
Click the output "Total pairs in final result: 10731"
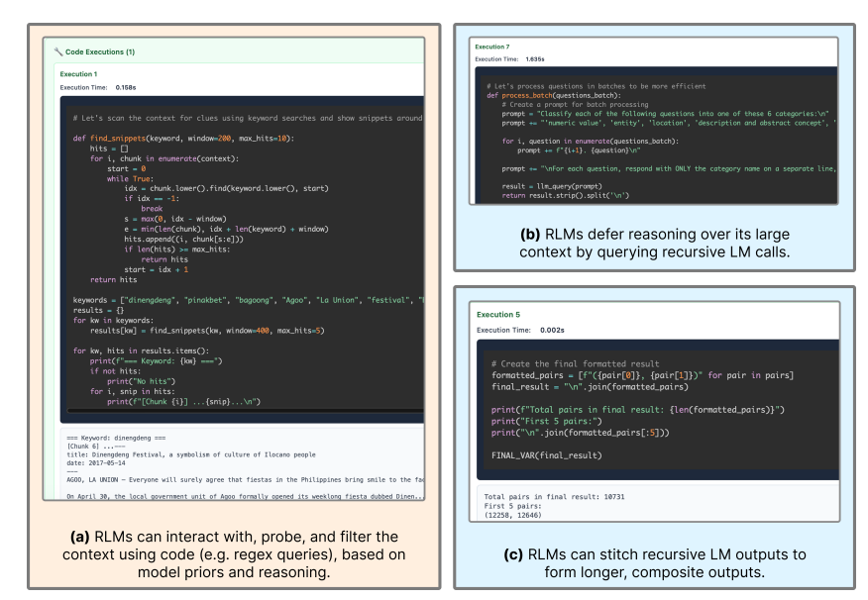point(554,497)
